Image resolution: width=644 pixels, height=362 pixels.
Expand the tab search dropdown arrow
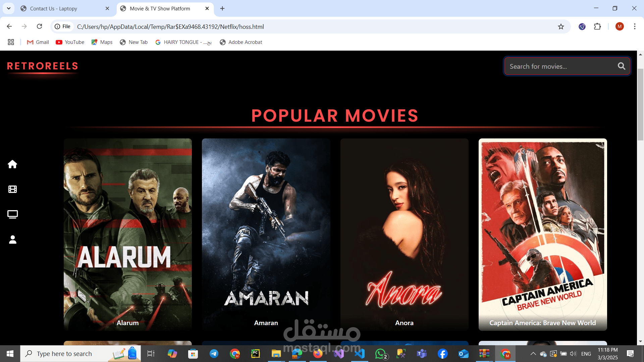9,8
